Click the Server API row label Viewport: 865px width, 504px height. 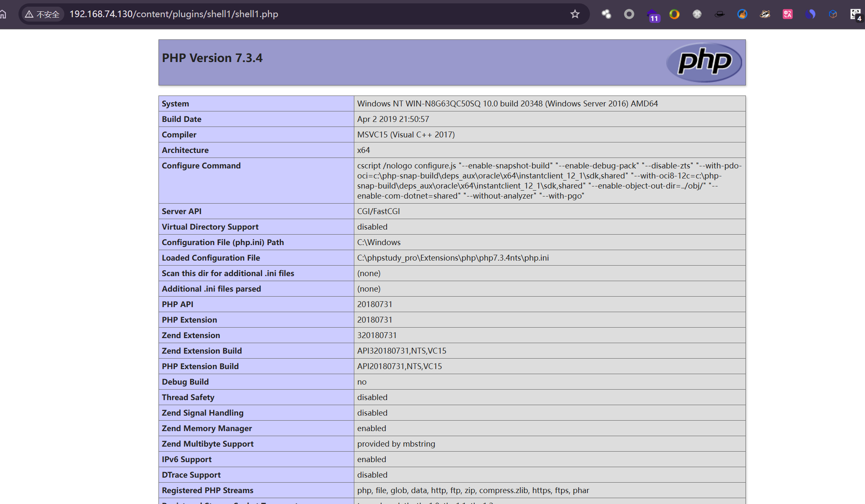(x=182, y=211)
